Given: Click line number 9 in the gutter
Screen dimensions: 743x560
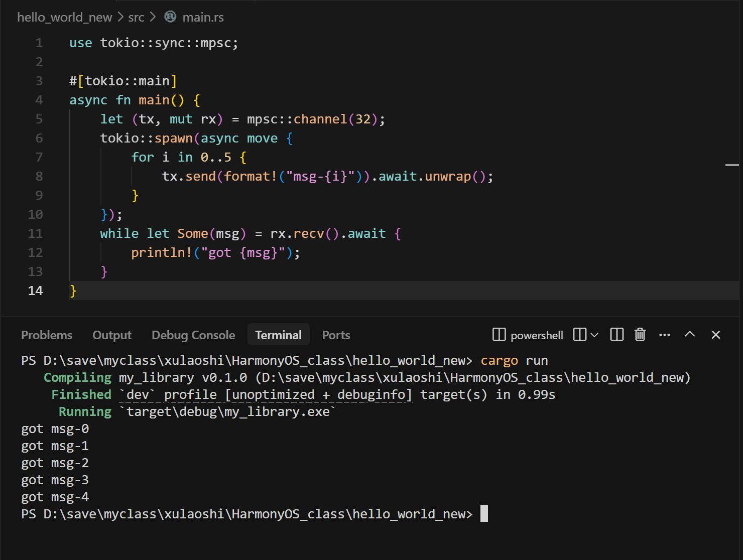Looking at the screenshot, I should tap(39, 196).
